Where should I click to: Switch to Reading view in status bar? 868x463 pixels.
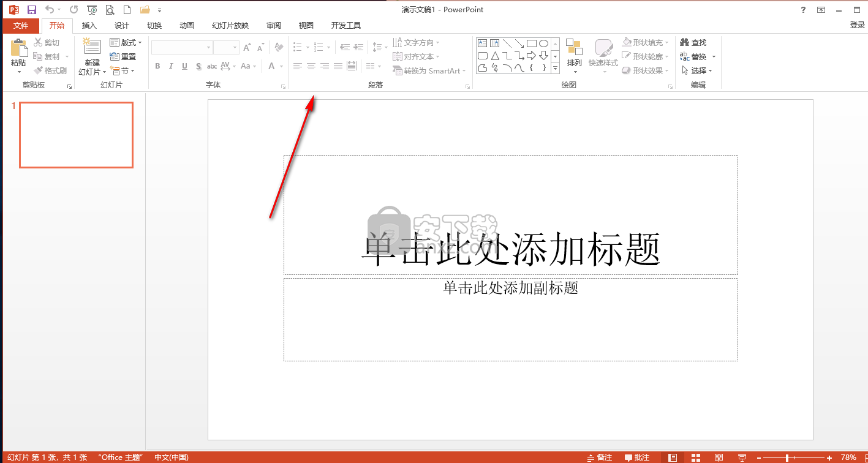coord(719,457)
